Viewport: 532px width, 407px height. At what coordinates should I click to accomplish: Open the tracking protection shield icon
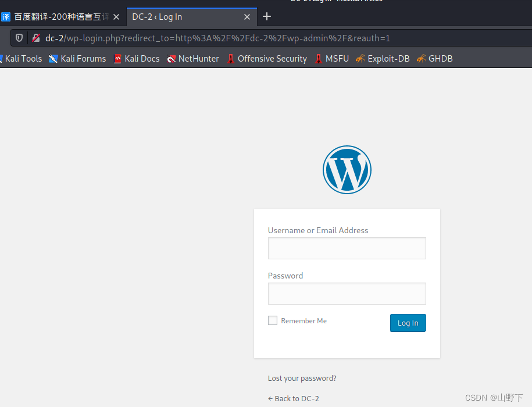[x=19, y=38]
